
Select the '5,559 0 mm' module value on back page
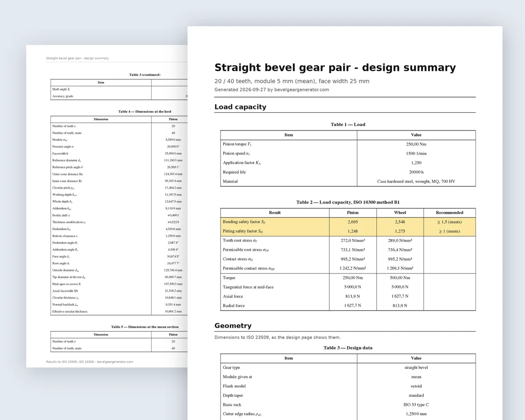pos(173,140)
